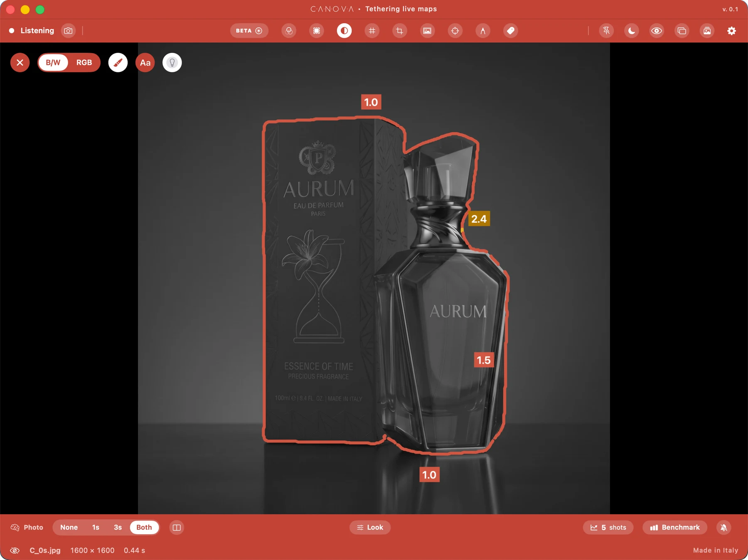
Task: Select the crosshair target tool
Action: click(x=455, y=31)
